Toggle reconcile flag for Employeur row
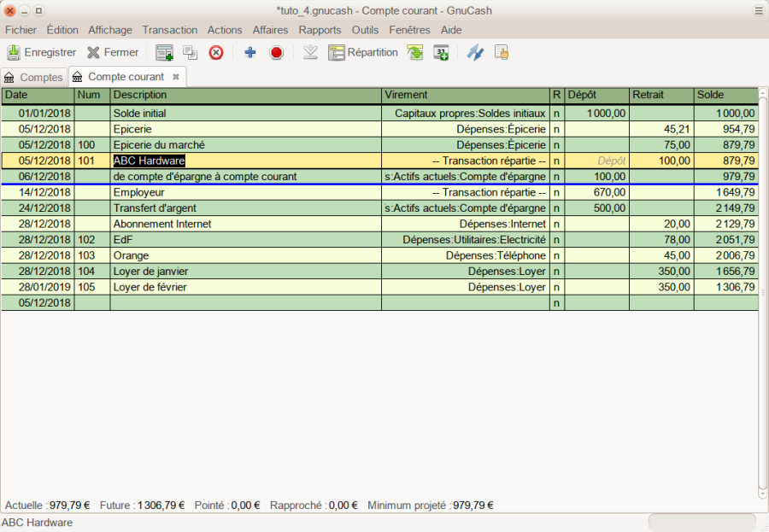The height and width of the screenshot is (532, 769). coord(556,193)
